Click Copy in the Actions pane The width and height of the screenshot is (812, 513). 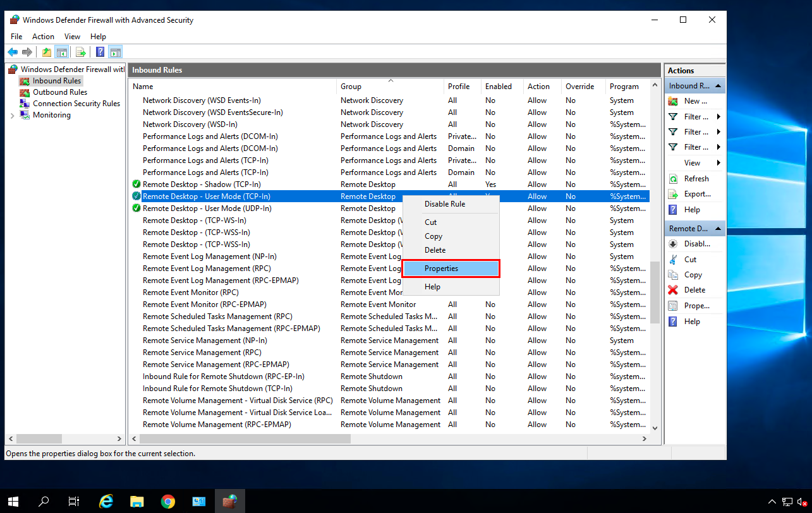693,275
